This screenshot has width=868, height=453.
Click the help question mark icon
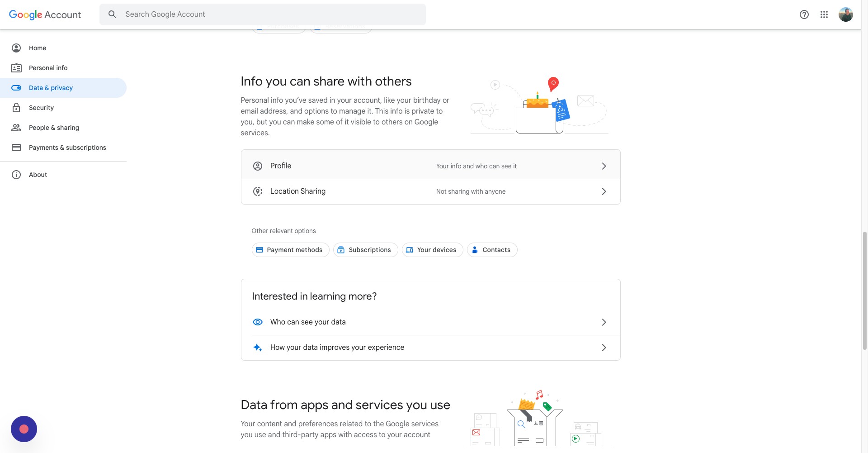tap(804, 14)
